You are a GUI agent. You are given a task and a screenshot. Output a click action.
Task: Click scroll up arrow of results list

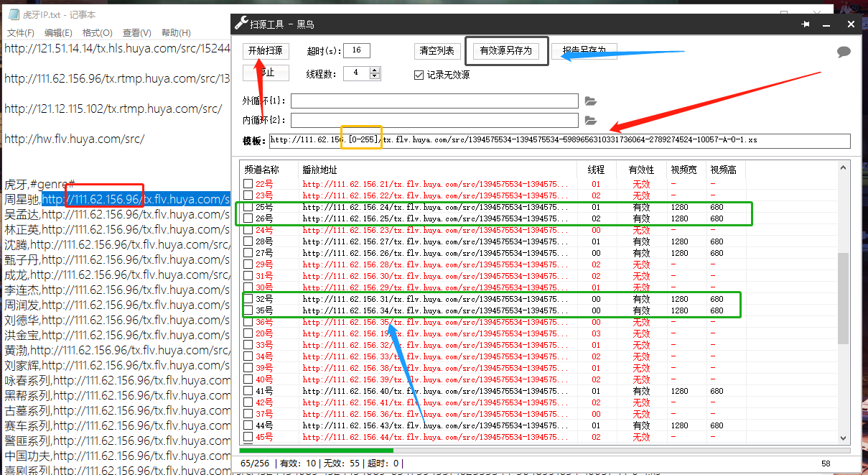pyautogui.click(x=844, y=167)
